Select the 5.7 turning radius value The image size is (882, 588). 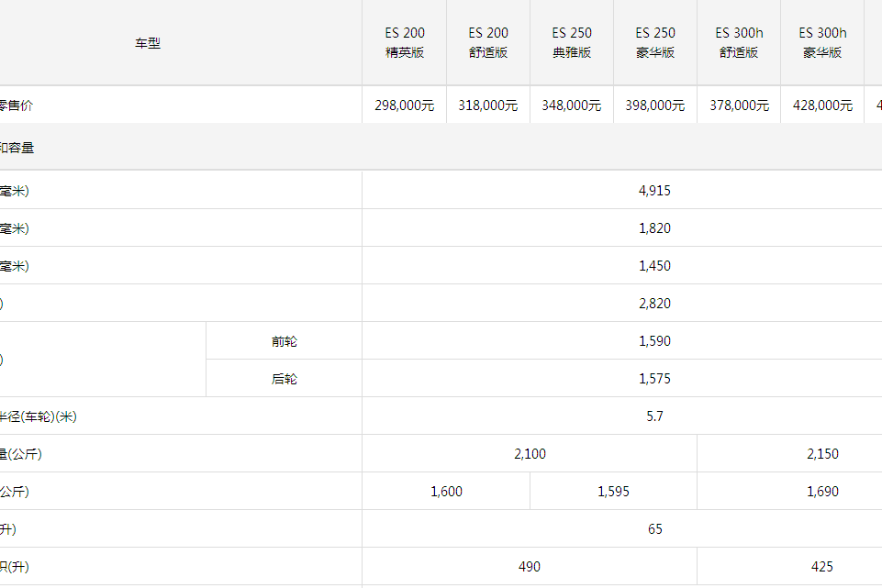pos(654,416)
